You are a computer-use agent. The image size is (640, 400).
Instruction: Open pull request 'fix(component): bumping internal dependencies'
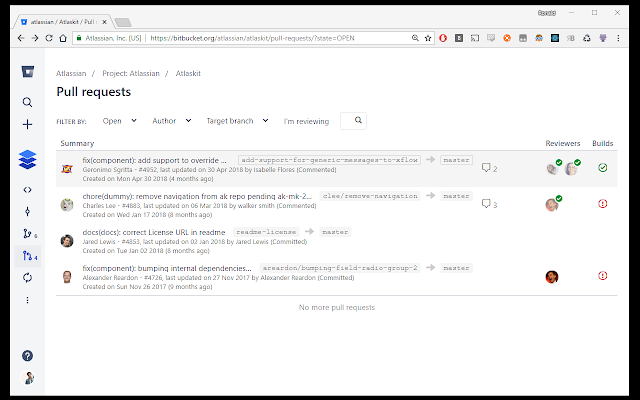coord(167,268)
